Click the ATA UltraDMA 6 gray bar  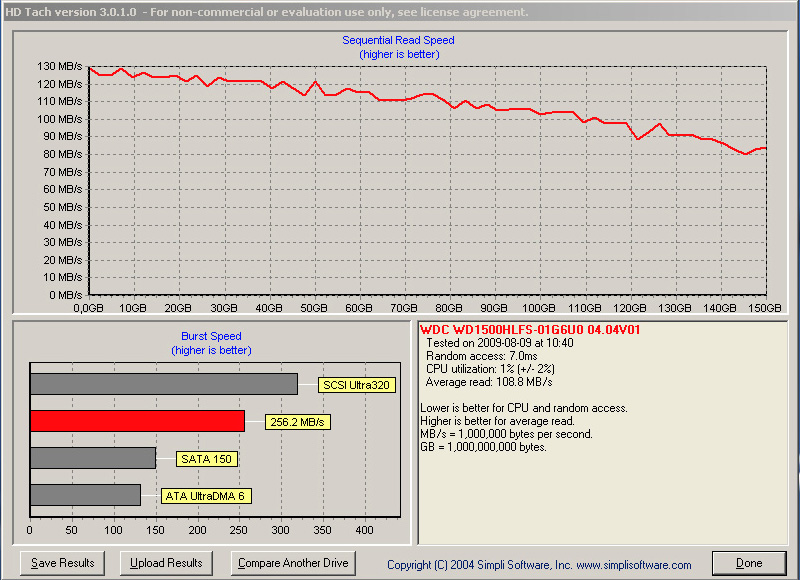(85, 495)
